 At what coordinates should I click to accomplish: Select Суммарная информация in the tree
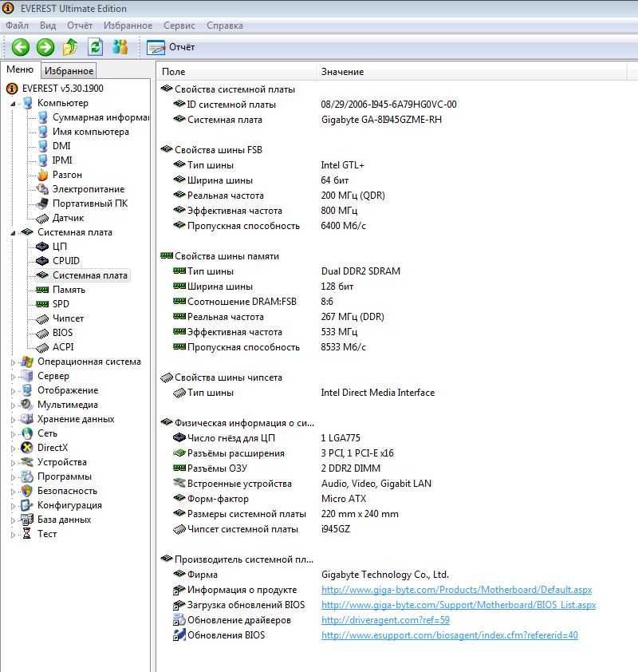[100, 117]
